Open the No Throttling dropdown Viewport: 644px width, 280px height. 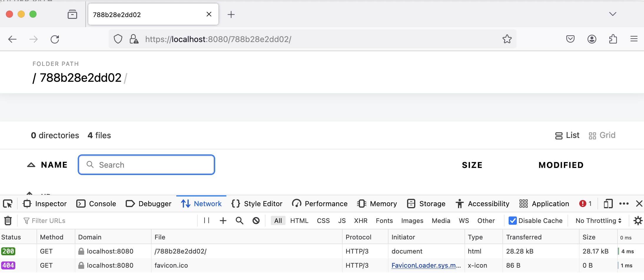pyautogui.click(x=598, y=221)
